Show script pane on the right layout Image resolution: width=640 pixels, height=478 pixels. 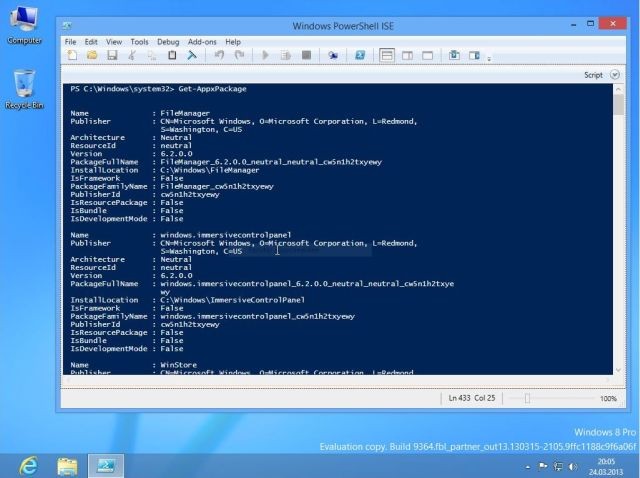coord(407,55)
